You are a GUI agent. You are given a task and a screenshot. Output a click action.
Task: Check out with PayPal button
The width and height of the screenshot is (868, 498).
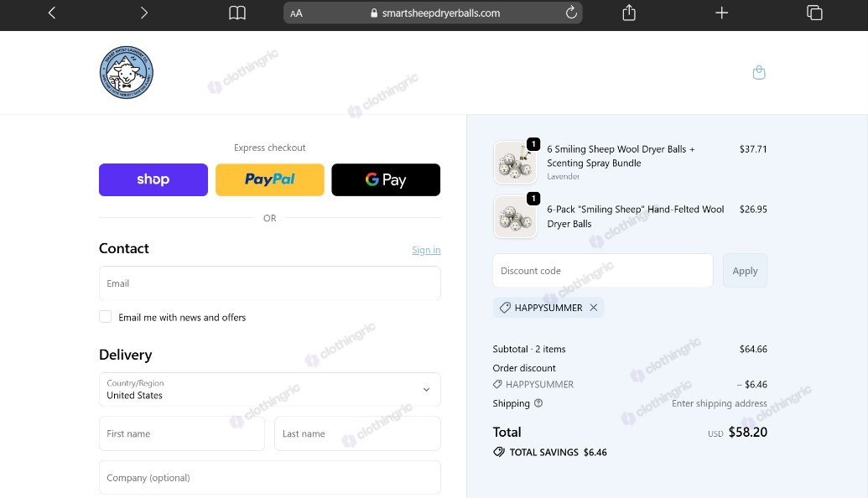(x=269, y=179)
